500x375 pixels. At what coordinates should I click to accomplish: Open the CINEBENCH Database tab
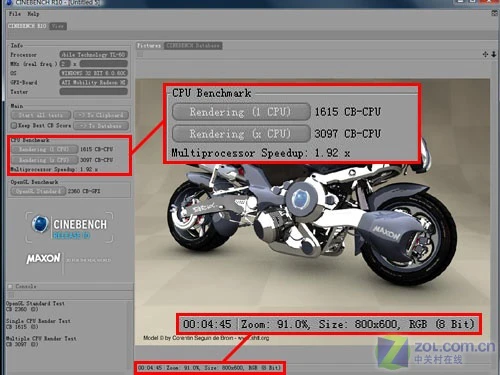[x=193, y=45]
